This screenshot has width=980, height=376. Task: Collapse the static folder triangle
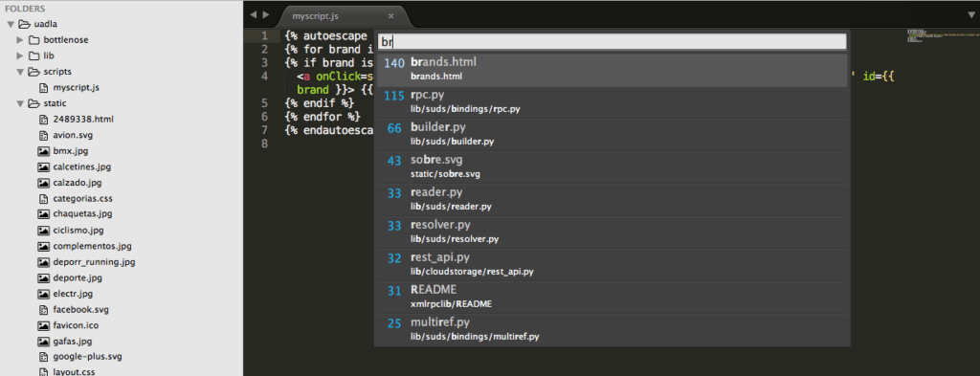click(x=20, y=103)
